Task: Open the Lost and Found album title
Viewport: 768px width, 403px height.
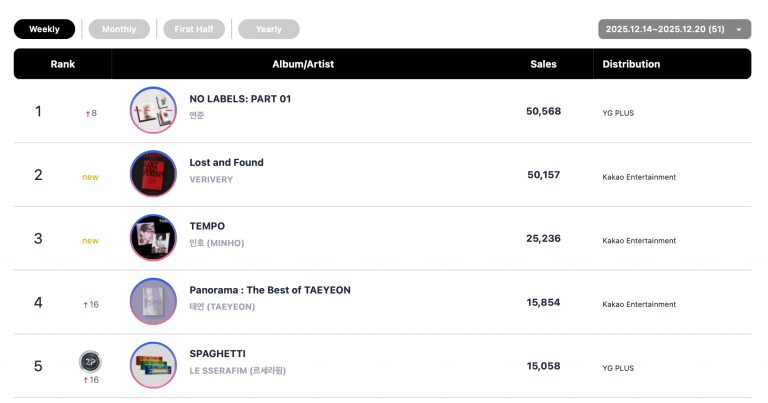Action: point(226,162)
